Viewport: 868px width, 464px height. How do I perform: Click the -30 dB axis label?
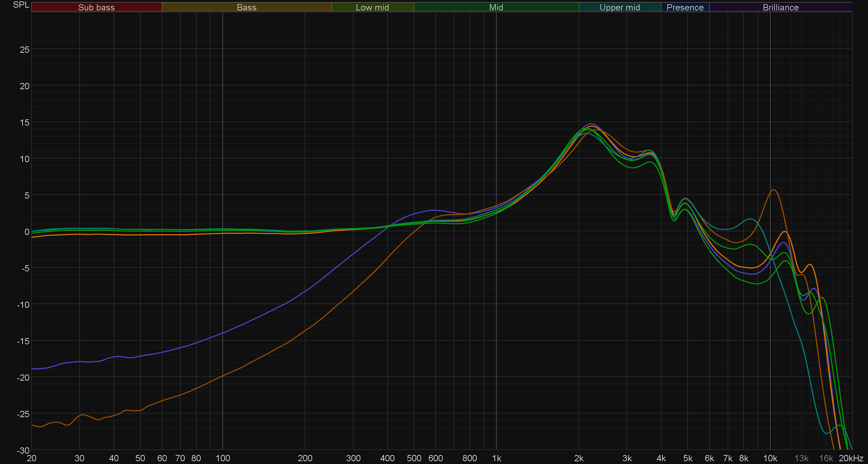coord(23,450)
